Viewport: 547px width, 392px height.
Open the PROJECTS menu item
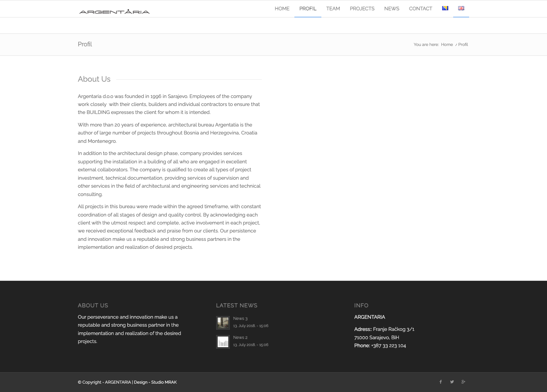tap(362, 9)
